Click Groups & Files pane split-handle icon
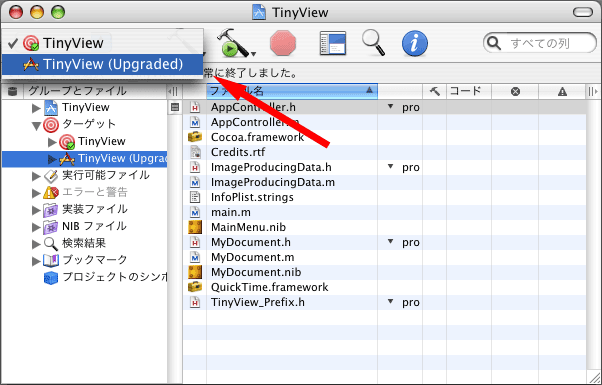The image size is (602, 385). tap(173, 91)
